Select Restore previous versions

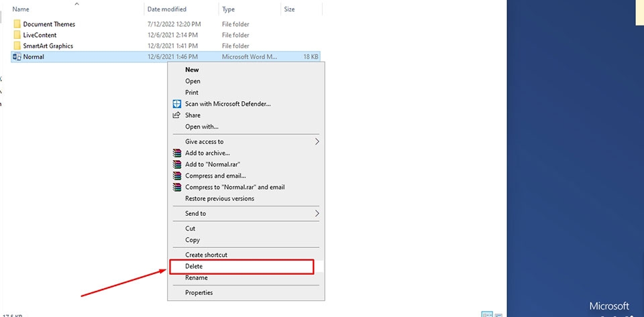pyautogui.click(x=220, y=198)
